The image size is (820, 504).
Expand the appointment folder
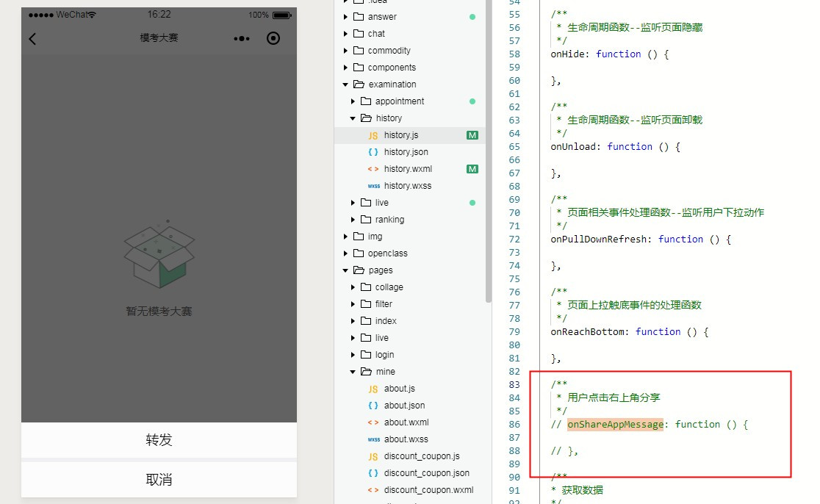(353, 101)
